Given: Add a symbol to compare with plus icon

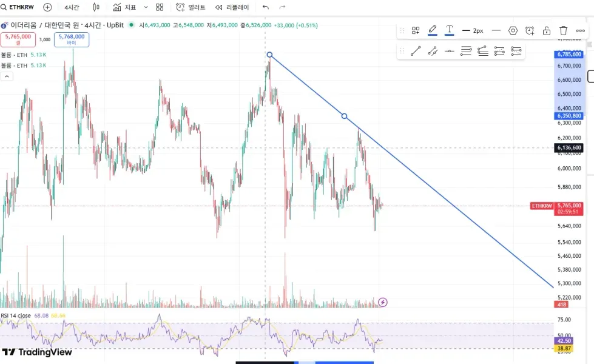Looking at the screenshot, I should 47,7.
